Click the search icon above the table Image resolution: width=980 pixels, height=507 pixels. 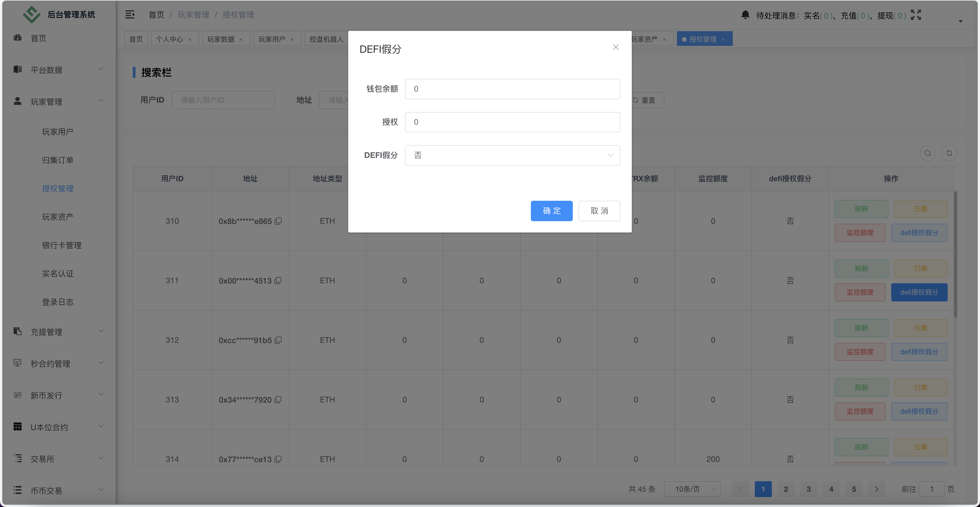click(x=928, y=153)
